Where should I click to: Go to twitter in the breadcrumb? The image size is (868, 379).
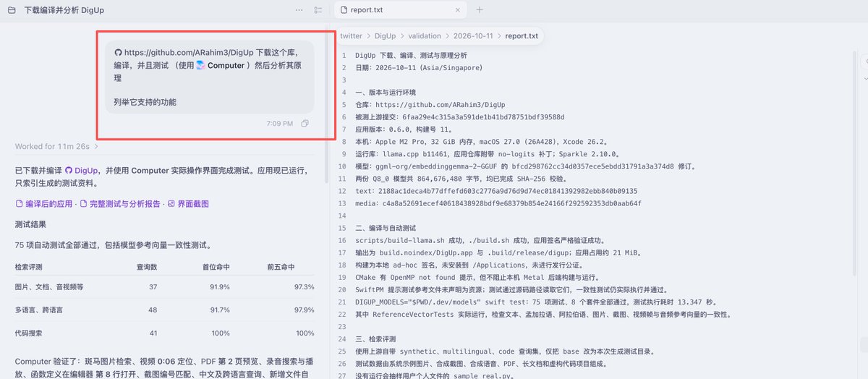352,35
